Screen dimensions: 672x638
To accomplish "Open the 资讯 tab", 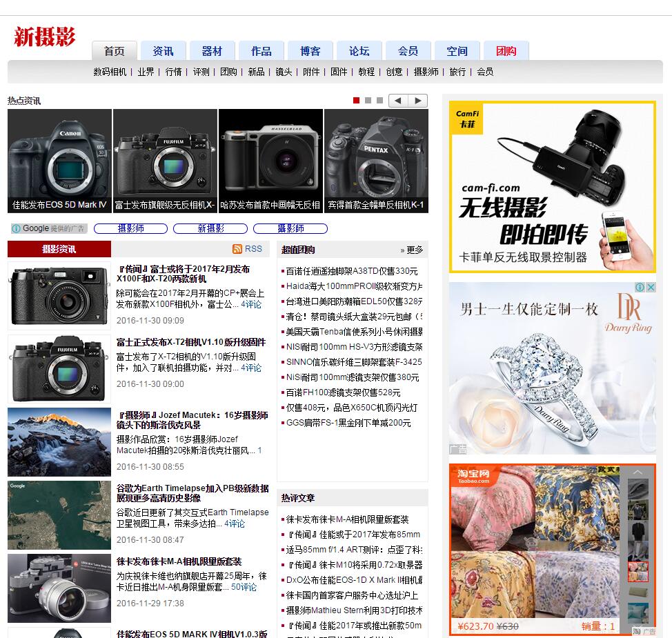I will click(164, 51).
